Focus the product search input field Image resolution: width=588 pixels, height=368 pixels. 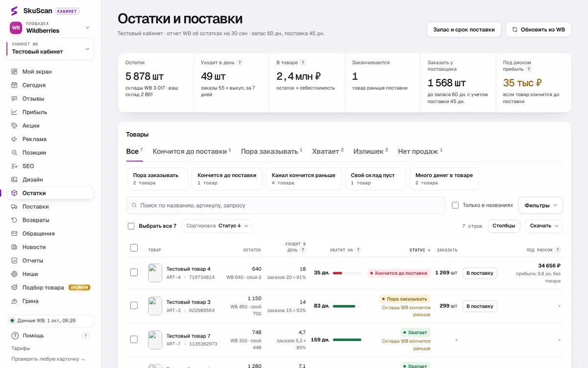[286, 205]
